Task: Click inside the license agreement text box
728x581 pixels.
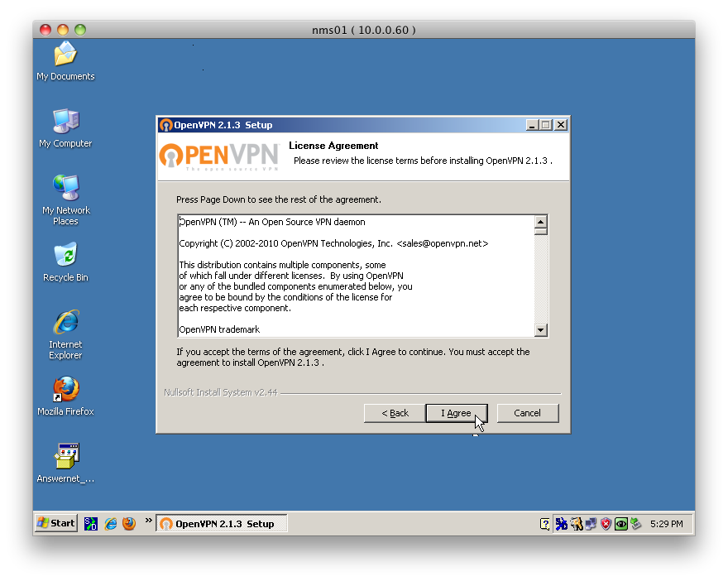Action: (356, 276)
